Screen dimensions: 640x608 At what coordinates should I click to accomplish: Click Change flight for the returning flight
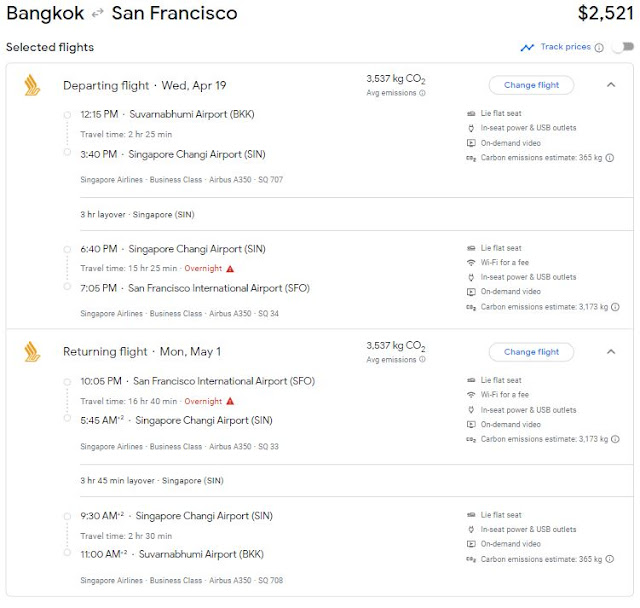531,352
